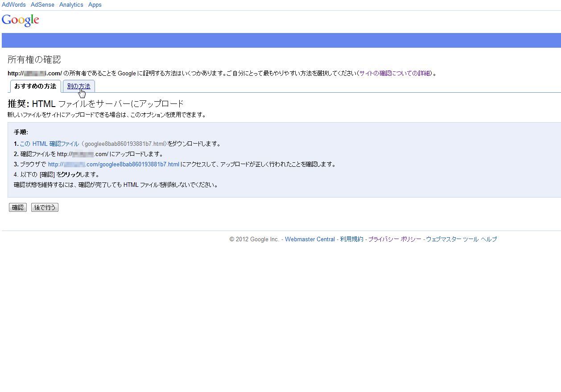The image size is (561, 392).
Task: Select the おすすめの方法 tab
Action: (x=35, y=86)
